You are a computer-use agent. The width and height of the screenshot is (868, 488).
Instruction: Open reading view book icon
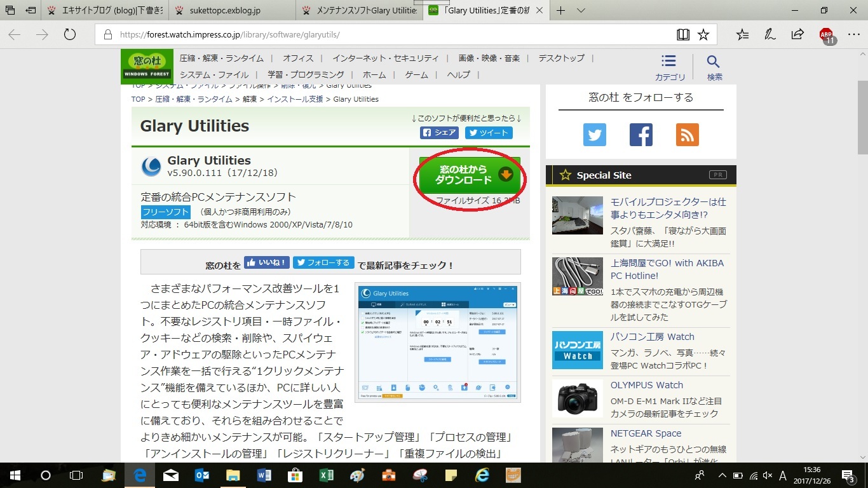coord(683,35)
